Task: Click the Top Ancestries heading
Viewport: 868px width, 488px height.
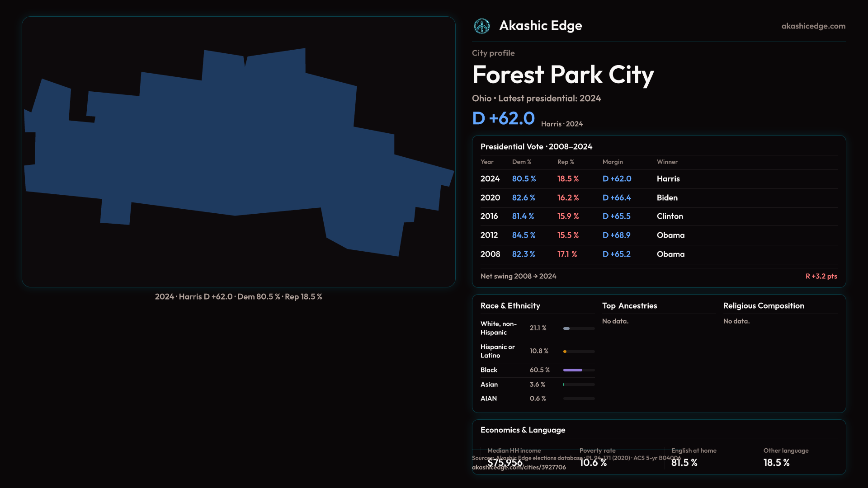Action: tap(629, 306)
